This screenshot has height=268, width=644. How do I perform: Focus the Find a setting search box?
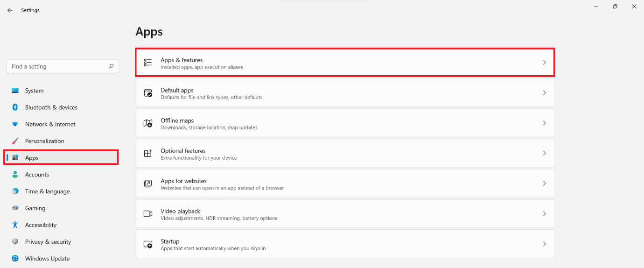tap(58, 66)
